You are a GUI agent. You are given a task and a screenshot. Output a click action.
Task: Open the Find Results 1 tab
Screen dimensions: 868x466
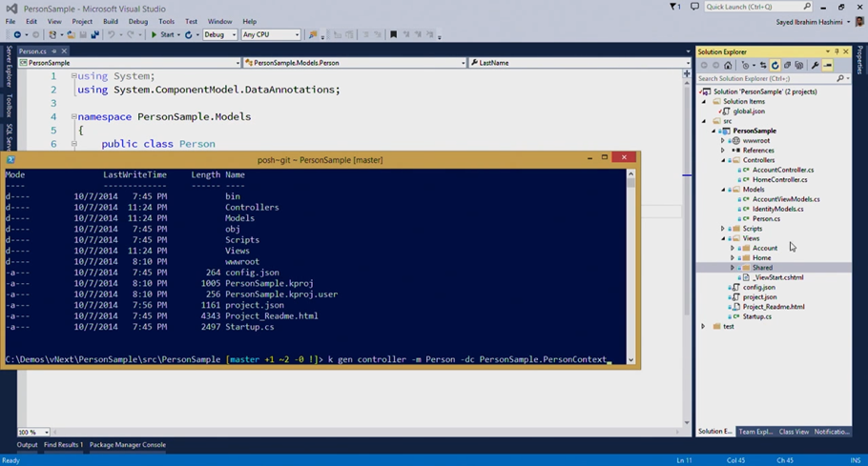63,445
